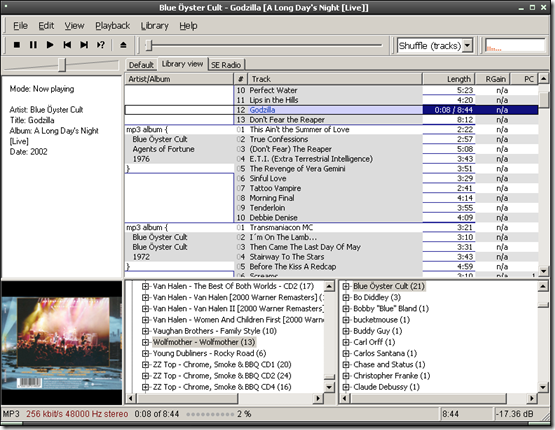Screen dimensions: 555x430
Task: Click playlist scrollbar down arrow
Action: tap(543, 271)
